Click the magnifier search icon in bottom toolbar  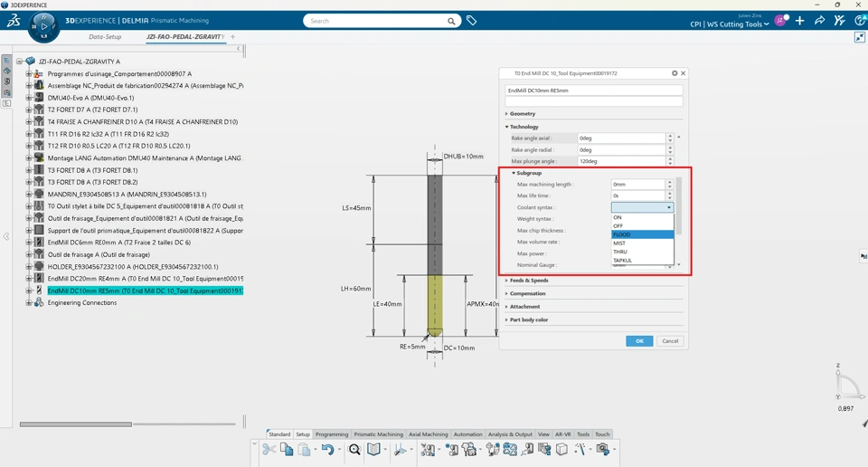[x=354, y=449]
